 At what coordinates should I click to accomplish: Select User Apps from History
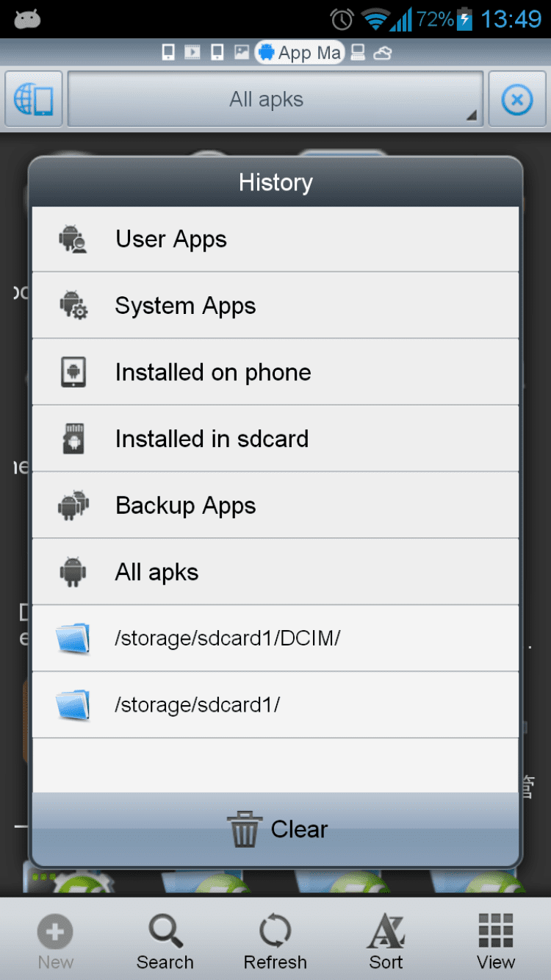point(275,240)
